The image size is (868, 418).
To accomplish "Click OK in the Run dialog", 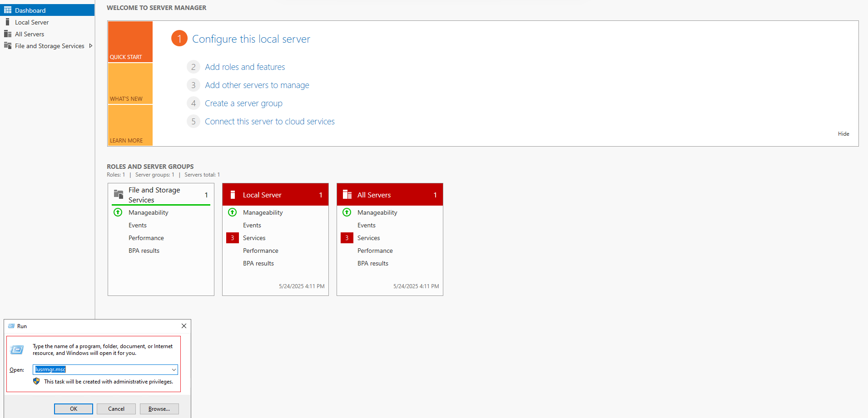I will 74,409.
